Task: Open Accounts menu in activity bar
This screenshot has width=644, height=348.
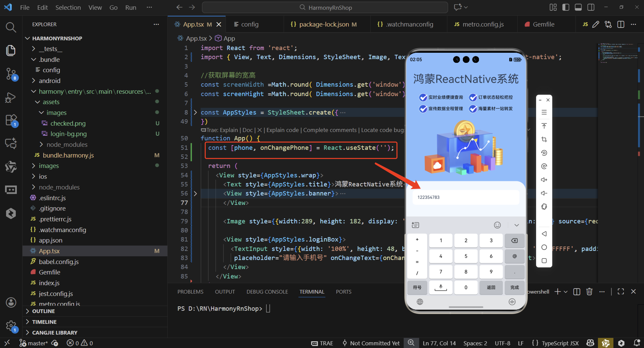Action: [x=11, y=302]
